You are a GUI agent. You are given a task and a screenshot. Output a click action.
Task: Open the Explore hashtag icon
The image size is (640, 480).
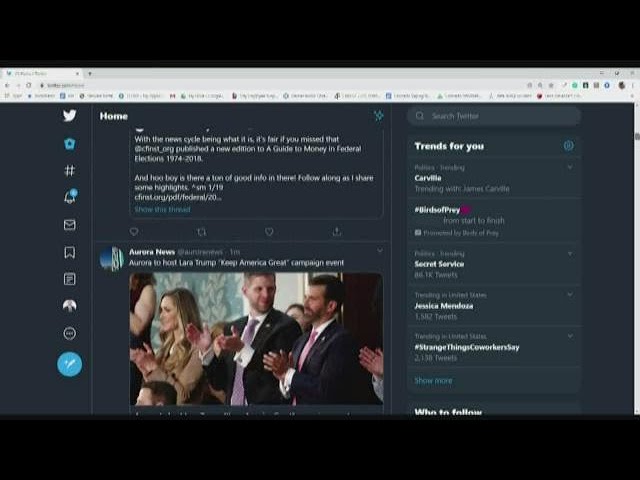click(70, 170)
